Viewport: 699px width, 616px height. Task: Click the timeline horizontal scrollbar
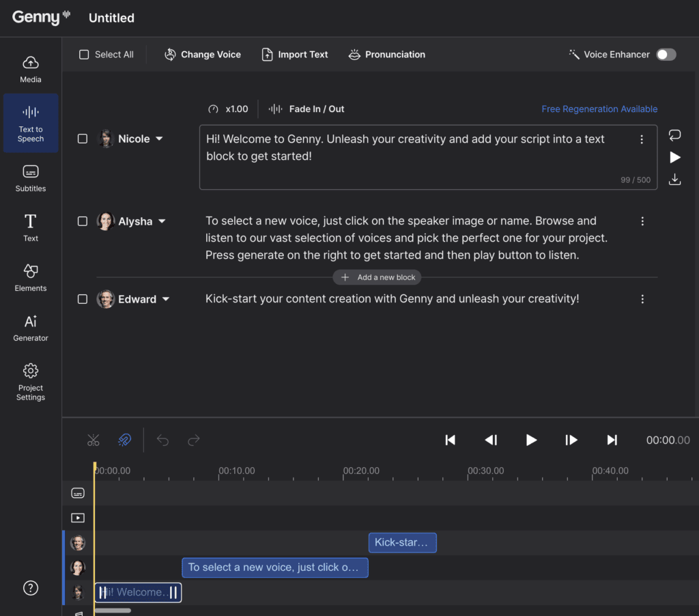113,611
